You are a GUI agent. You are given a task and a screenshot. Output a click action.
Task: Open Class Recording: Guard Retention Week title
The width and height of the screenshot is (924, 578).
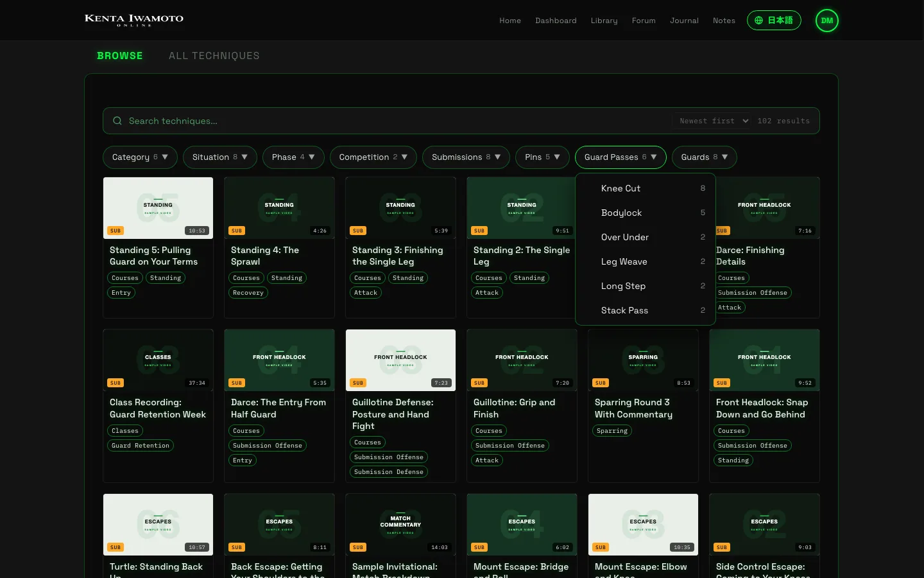pos(158,408)
